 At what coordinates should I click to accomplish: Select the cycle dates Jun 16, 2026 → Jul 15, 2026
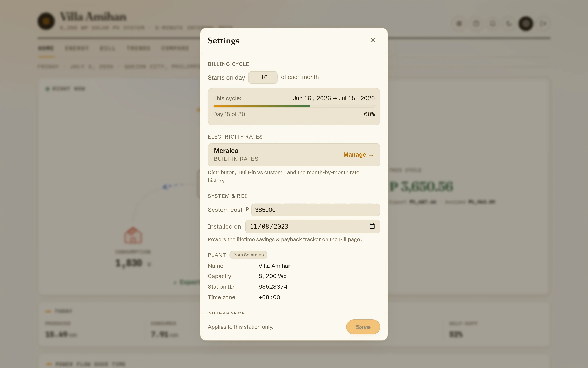click(334, 98)
